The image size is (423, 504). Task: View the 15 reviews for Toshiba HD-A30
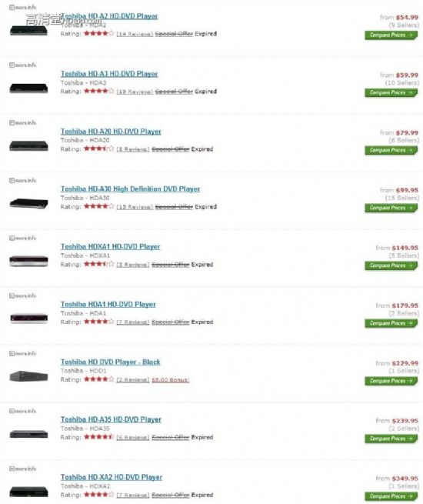pyautogui.click(x=135, y=207)
